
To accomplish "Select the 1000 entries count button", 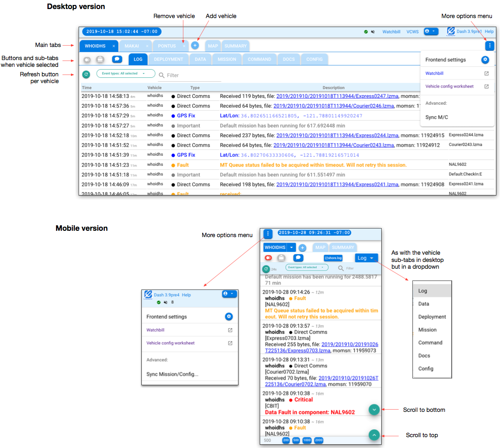I will [x=307, y=440].
